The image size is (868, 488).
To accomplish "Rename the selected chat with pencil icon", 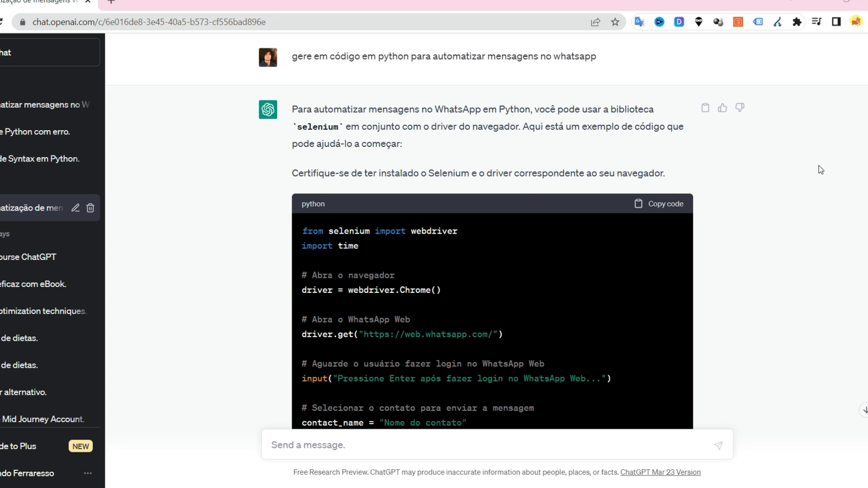I will (x=75, y=208).
